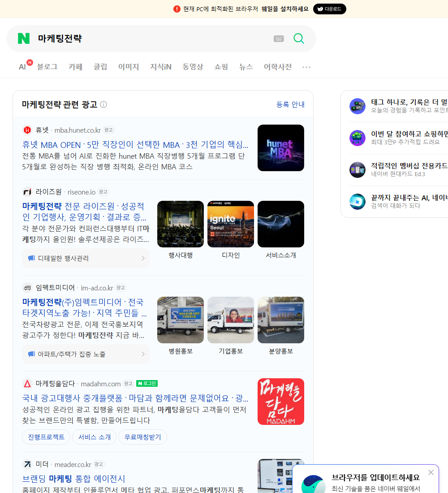The image size is (448, 493).
Task: Click the madahm.com URL text
Action: [101, 384]
